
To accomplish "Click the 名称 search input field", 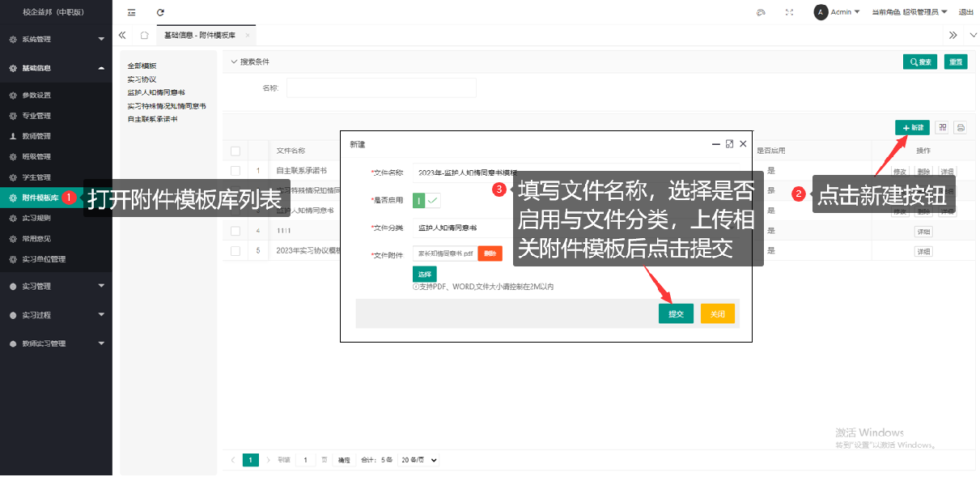I will click(x=381, y=88).
